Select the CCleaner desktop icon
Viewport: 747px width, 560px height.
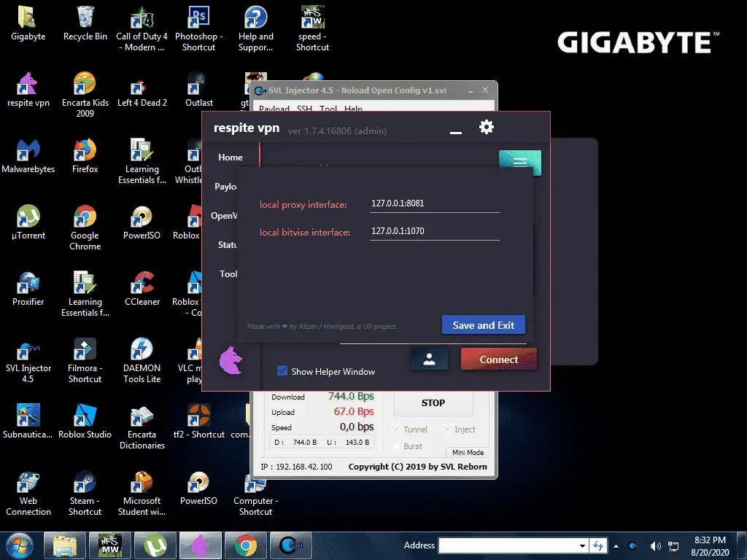(142, 289)
